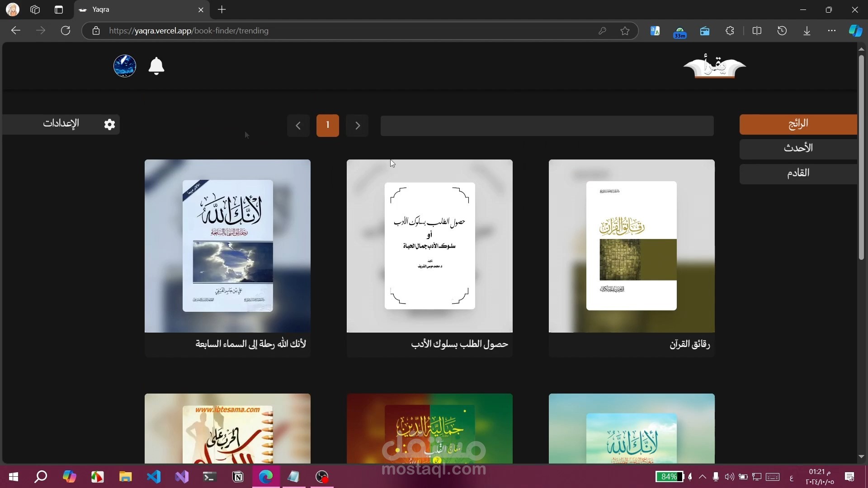Add page to favorites star
868x488 pixels.
(x=625, y=31)
